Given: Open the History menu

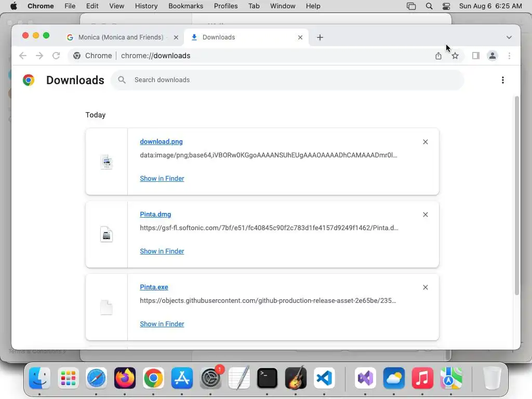Looking at the screenshot, I should tap(146, 6).
